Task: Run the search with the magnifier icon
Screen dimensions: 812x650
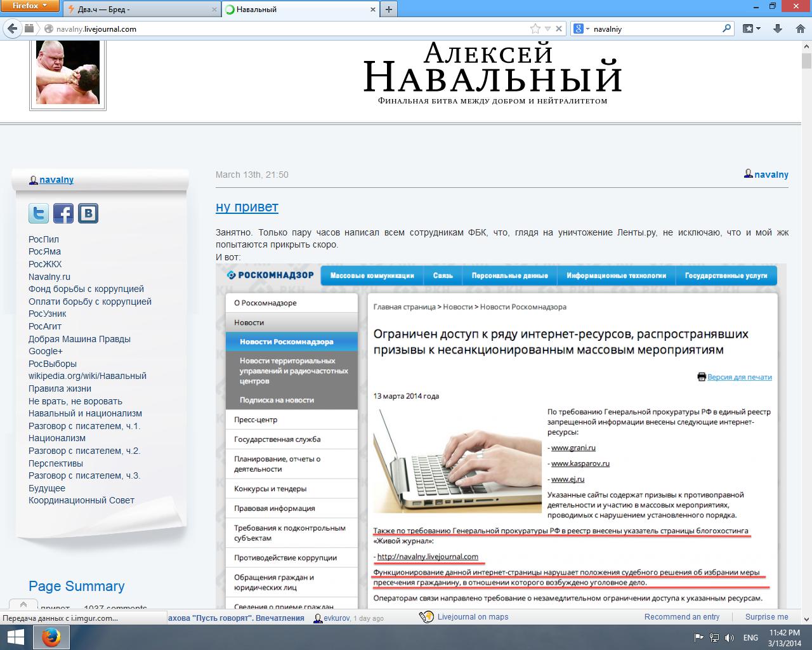Action: [x=727, y=29]
